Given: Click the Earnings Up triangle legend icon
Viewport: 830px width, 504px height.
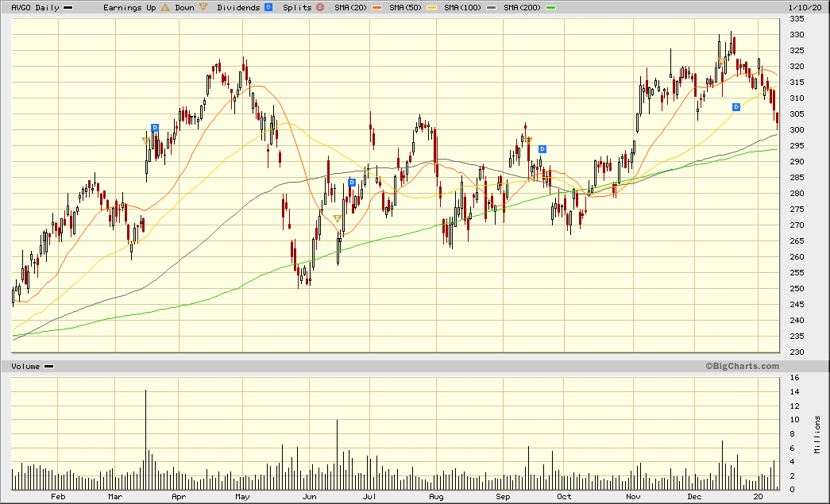Looking at the screenshot, I should 165,7.
